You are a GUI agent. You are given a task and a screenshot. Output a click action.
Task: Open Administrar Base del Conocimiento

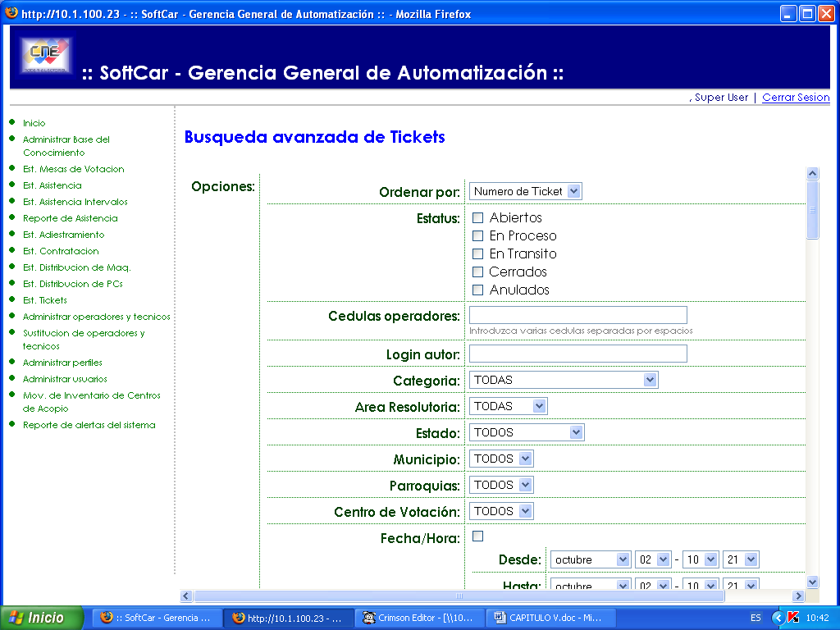[x=66, y=146]
